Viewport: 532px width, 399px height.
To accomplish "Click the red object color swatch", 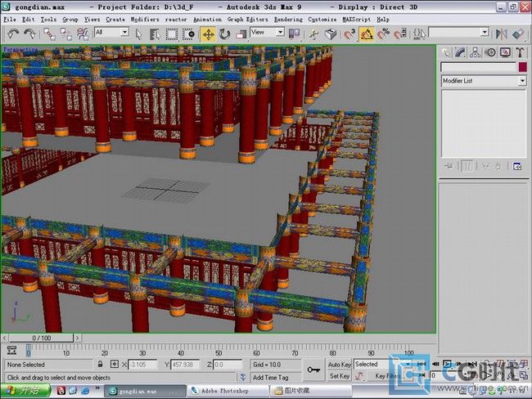I will [x=522, y=67].
